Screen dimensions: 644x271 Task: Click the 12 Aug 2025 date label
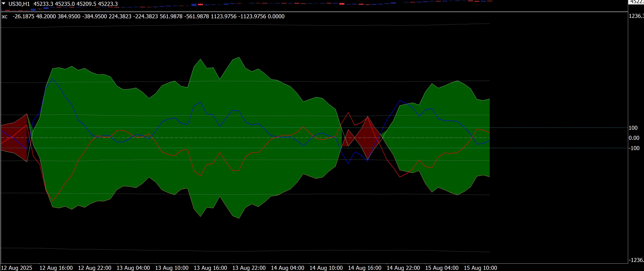pyautogui.click(x=17, y=268)
